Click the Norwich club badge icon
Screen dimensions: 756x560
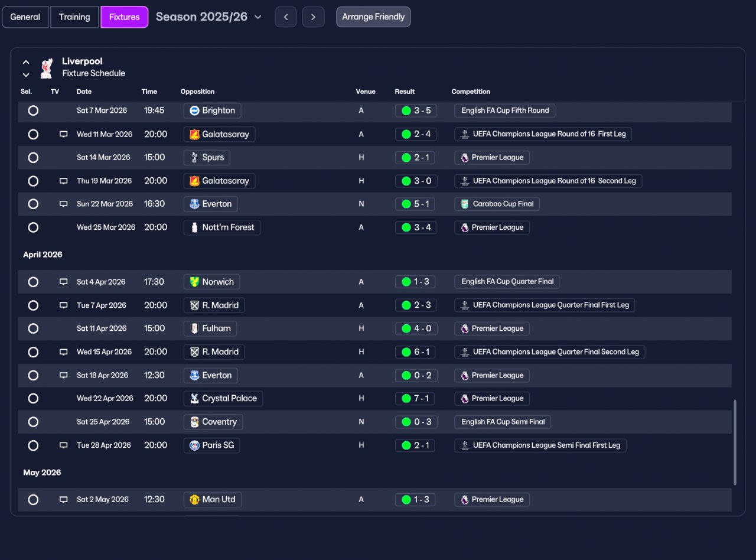click(194, 282)
